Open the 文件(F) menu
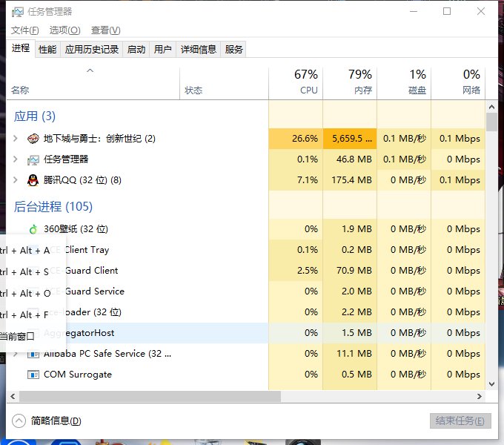The image size is (504, 445). pos(25,30)
